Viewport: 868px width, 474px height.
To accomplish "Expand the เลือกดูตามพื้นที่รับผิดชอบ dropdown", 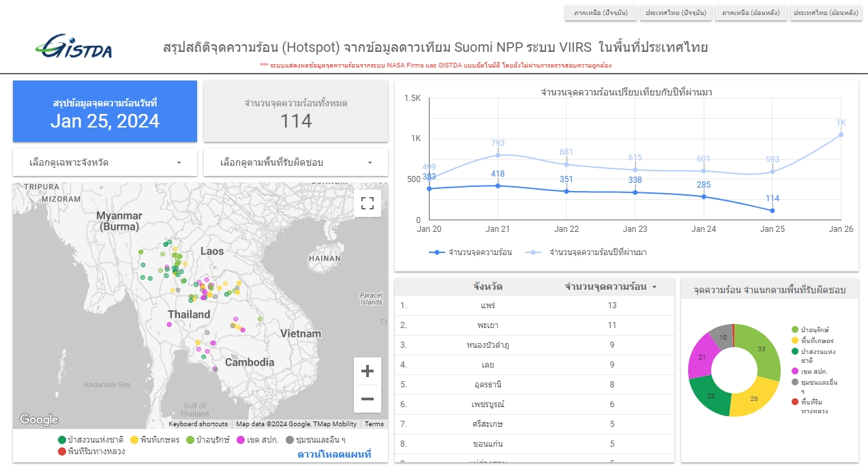I will pyautogui.click(x=296, y=162).
